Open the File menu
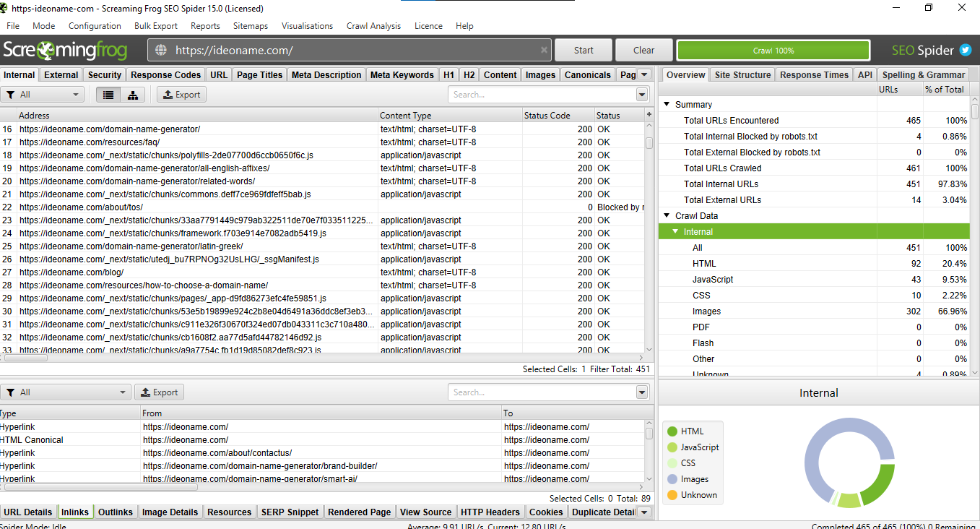 (x=13, y=26)
